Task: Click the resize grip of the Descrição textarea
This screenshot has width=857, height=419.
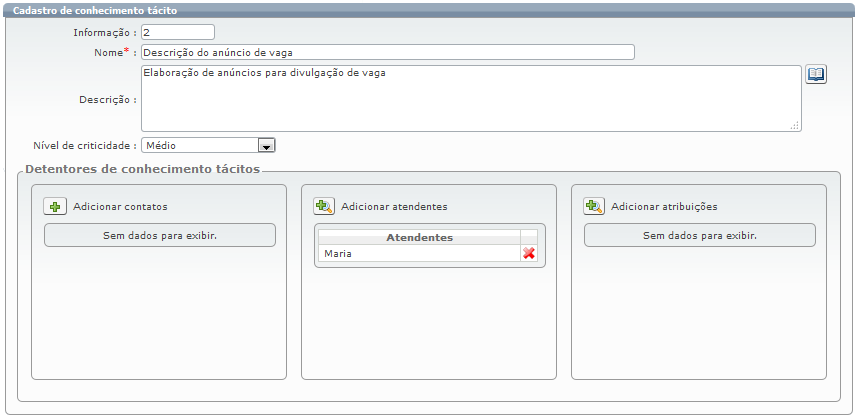Action: pos(795,126)
